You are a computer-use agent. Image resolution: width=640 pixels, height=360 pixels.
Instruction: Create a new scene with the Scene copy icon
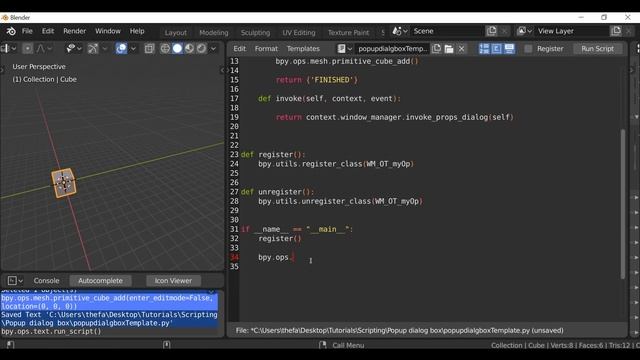click(491, 31)
